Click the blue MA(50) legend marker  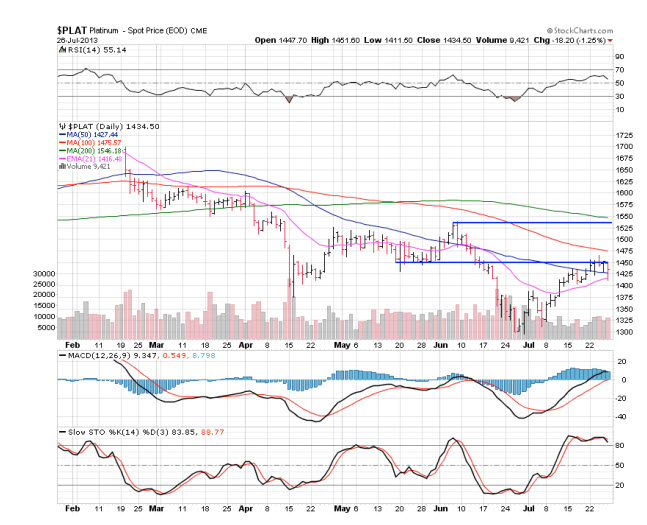61,134
